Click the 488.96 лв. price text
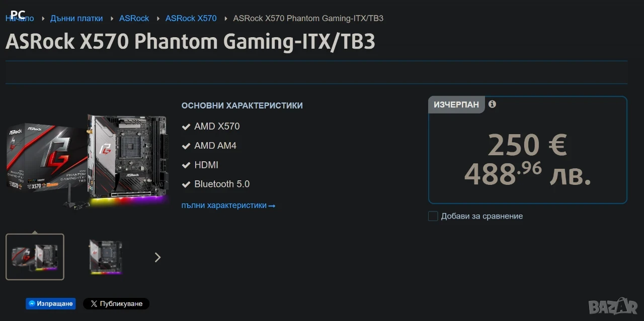Screen dimensions: 644x321 click(527, 174)
